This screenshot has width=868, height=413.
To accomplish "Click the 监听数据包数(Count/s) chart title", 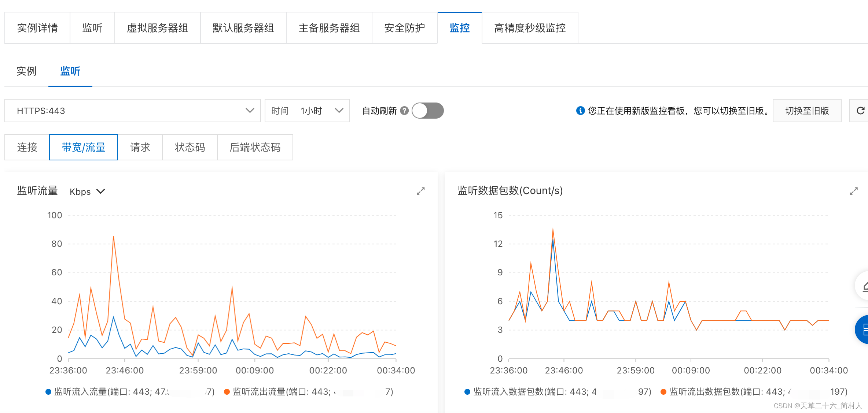I will point(510,191).
